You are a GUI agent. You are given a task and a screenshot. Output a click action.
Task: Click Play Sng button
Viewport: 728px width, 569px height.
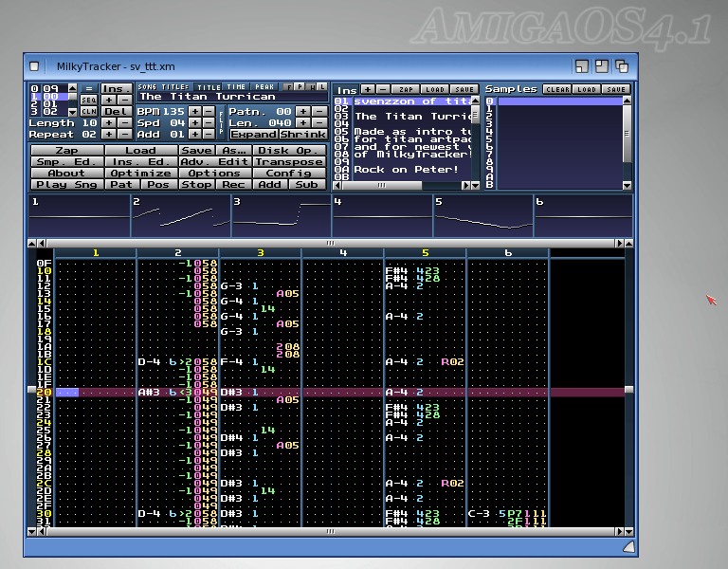coord(65,185)
